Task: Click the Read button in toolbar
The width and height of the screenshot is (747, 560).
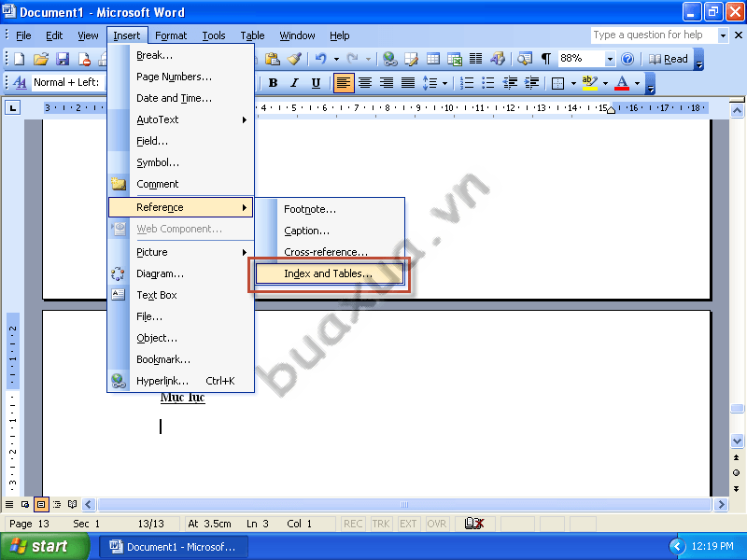Action: point(669,59)
